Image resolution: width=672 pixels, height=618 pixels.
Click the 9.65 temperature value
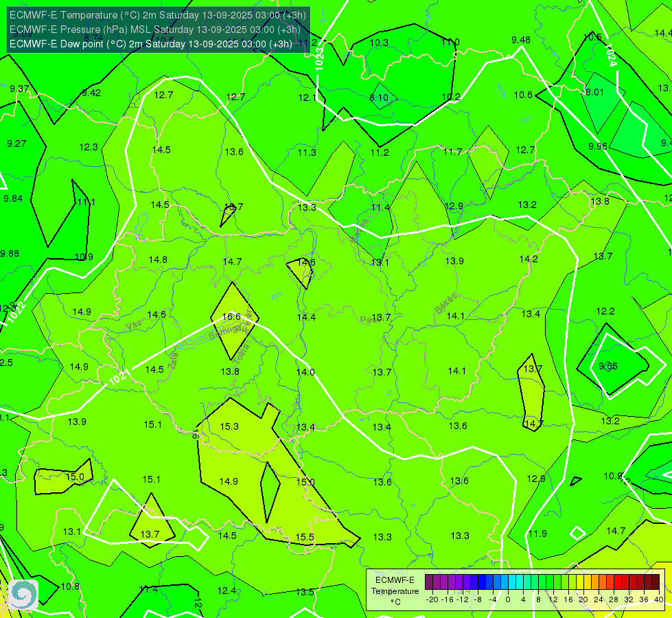(608, 366)
